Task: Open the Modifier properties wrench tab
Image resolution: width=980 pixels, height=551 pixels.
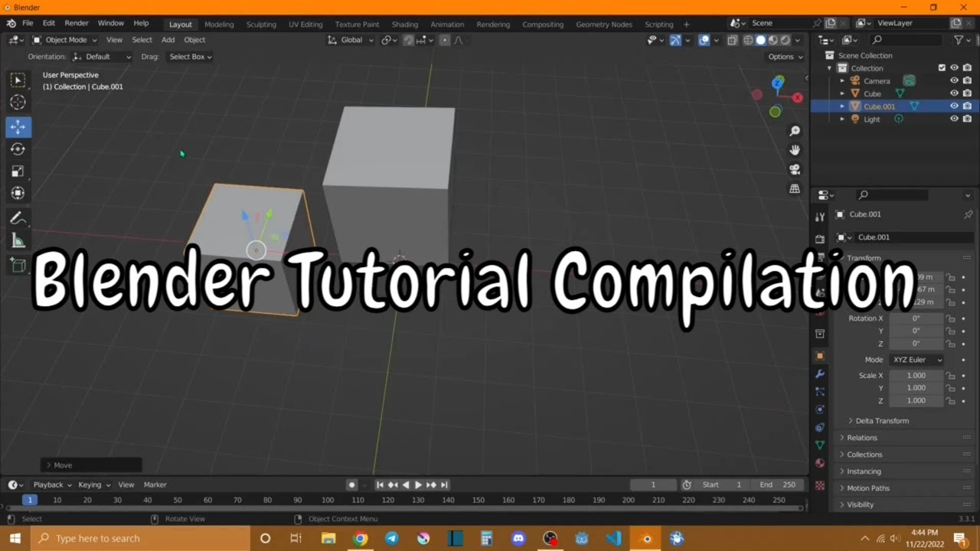Action: click(820, 373)
